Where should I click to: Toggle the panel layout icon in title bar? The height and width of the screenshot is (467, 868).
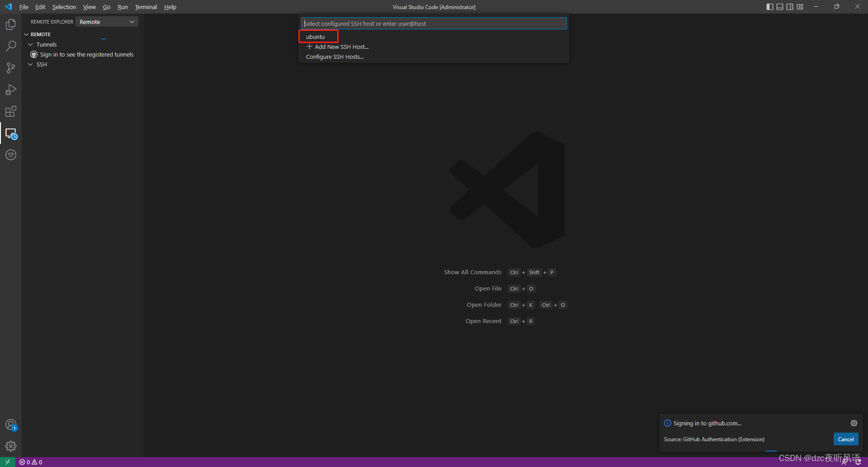779,7
